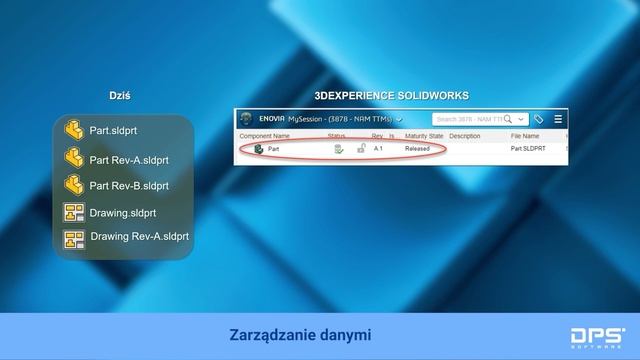The width and height of the screenshot is (640, 360).
Task: Sort by Rev column header
Action: [377, 136]
